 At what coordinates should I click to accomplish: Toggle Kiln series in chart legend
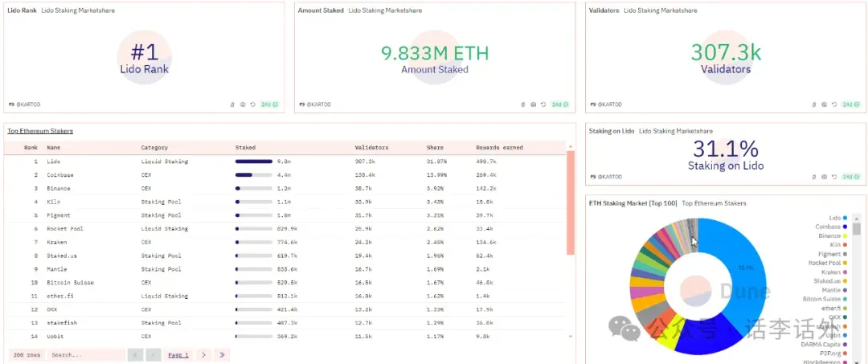(838, 244)
